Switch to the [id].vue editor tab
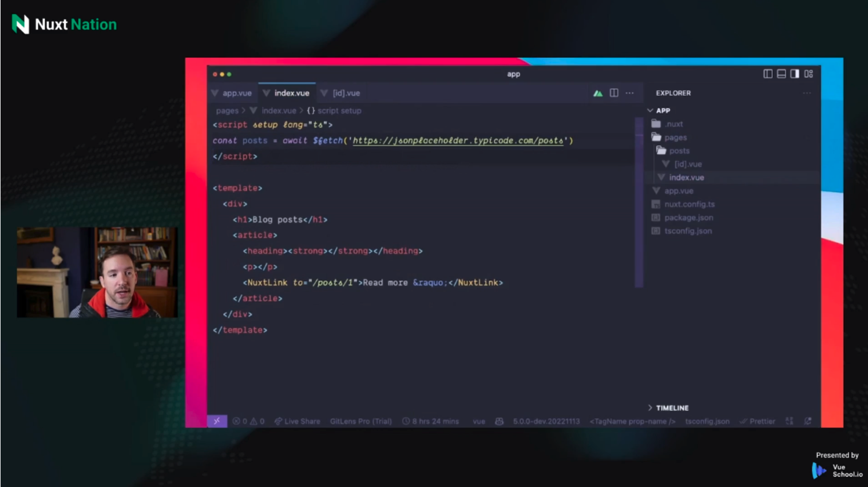868x487 pixels. click(346, 93)
